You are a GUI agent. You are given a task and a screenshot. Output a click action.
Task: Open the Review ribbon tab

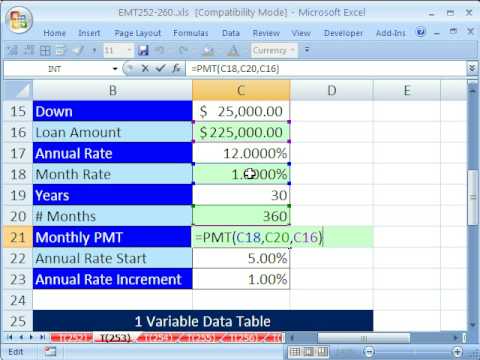pyautogui.click(x=266, y=33)
